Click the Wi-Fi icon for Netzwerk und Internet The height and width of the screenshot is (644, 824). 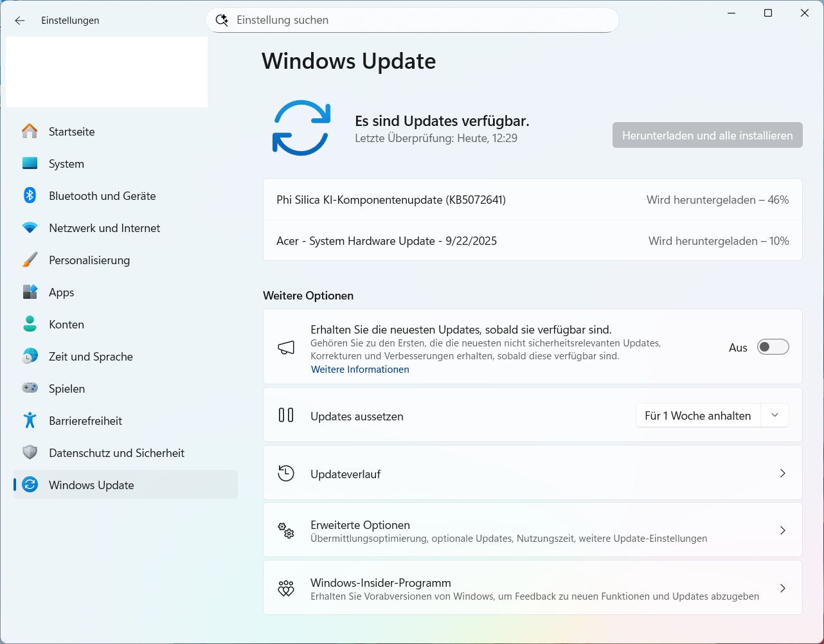(x=30, y=228)
